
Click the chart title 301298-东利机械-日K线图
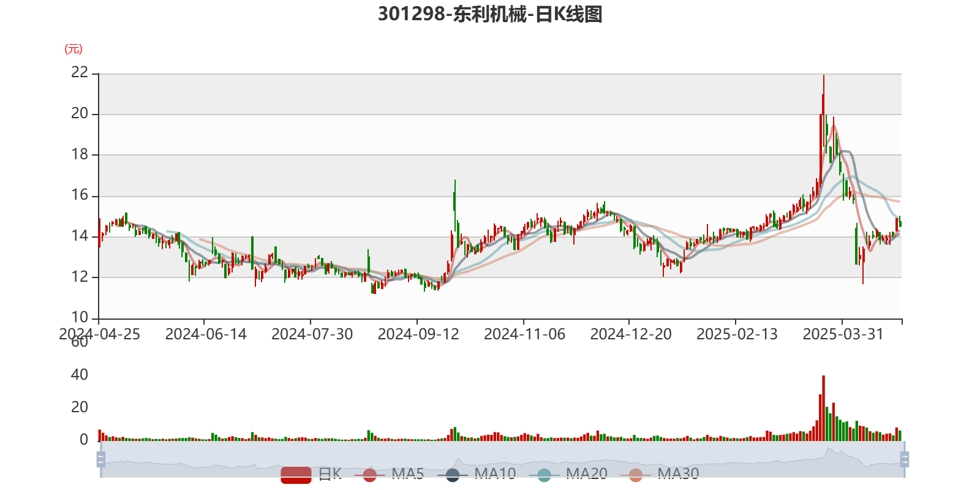(490, 14)
